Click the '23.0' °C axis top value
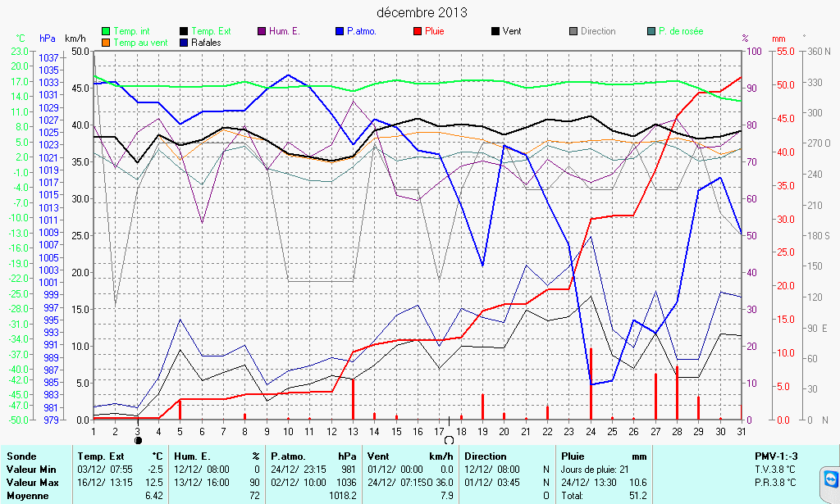Screen dimensions: 840x504 pyautogui.click(x=20, y=52)
